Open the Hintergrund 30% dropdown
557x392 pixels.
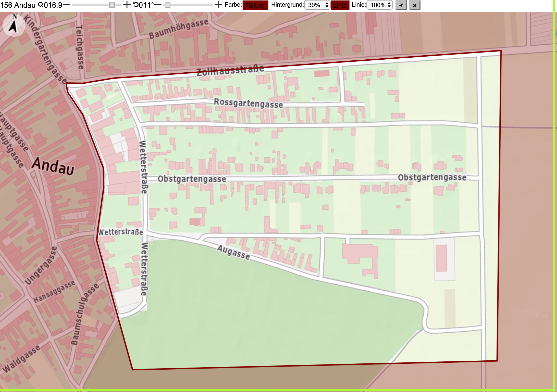(317, 5)
